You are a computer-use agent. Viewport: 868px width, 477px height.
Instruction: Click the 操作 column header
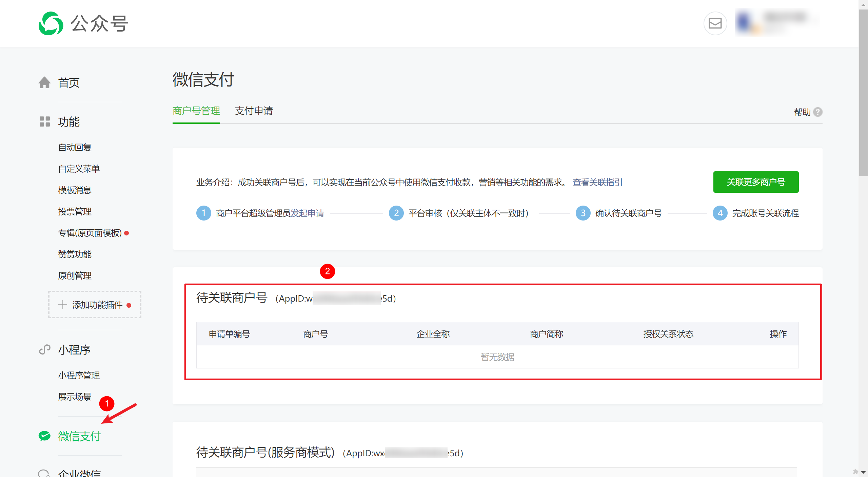click(x=778, y=334)
